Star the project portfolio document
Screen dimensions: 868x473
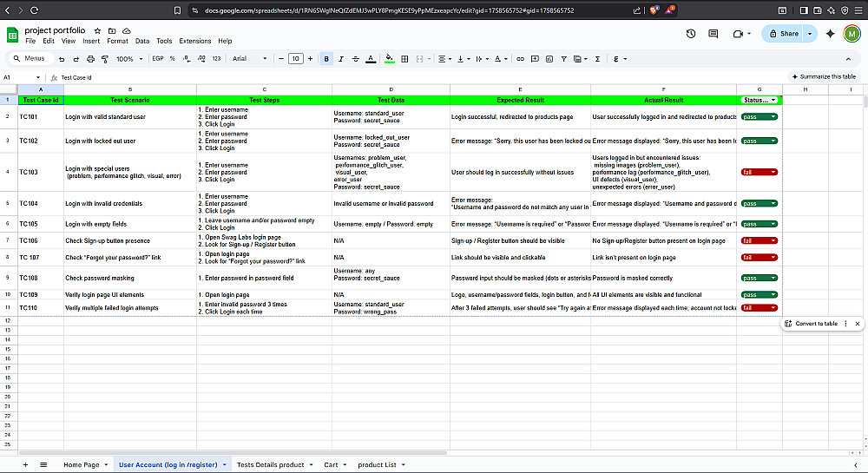coord(97,31)
